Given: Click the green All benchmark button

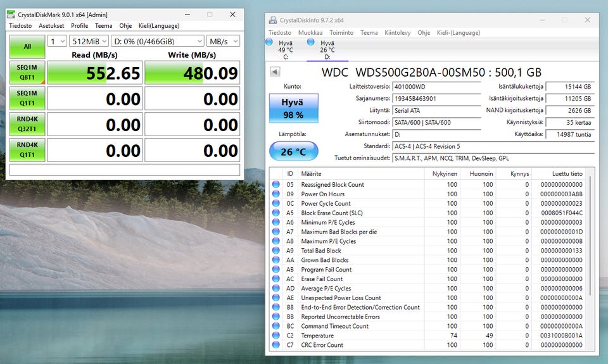Looking at the screenshot, I should click(x=27, y=47).
